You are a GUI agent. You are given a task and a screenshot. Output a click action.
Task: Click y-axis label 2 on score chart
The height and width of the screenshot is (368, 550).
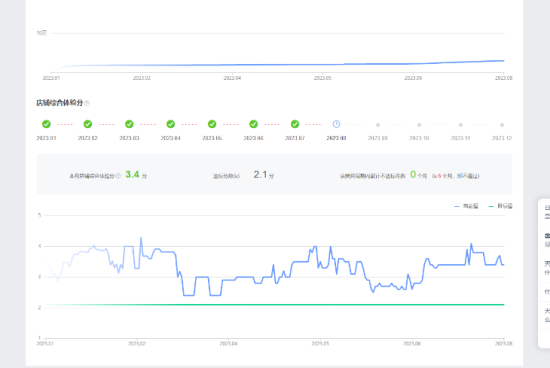pos(40,307)
